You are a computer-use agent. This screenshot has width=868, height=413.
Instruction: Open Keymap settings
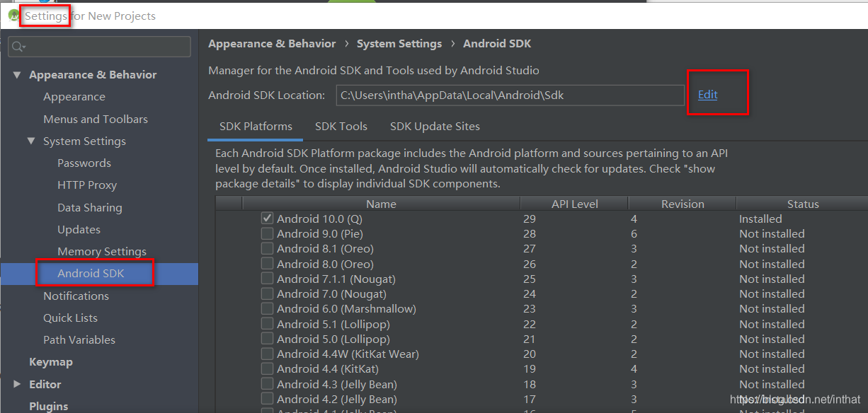click(51, 362)
